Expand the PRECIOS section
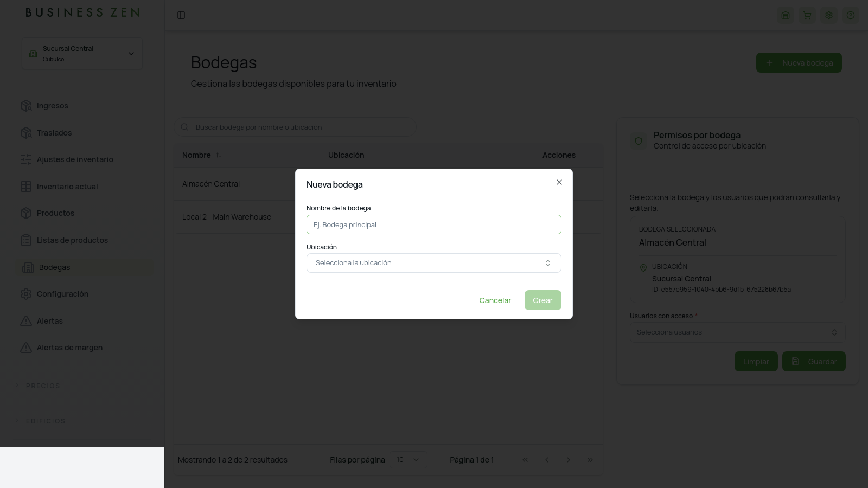The height and width of the screenshot is (488, 868). tap(38, 386)
